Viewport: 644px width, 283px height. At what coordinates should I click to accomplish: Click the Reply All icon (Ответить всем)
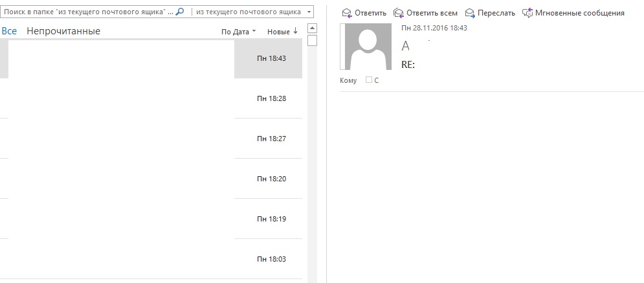[x=399, y=13]
